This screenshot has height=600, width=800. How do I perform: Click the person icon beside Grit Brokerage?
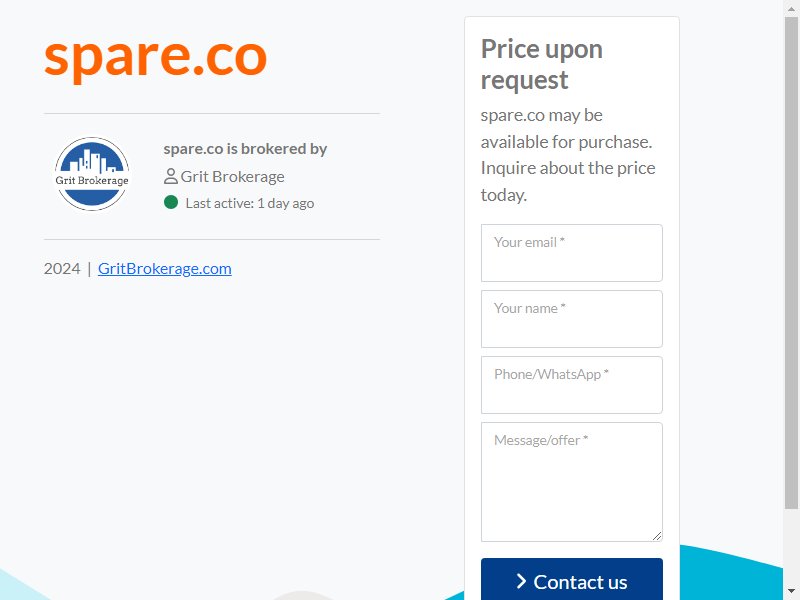[x=170, y=177]
